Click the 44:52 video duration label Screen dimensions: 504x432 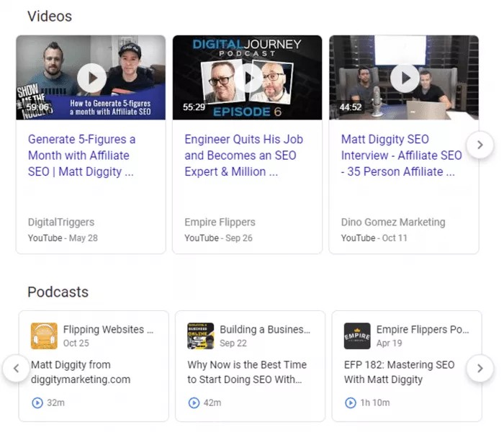[351, 107]
